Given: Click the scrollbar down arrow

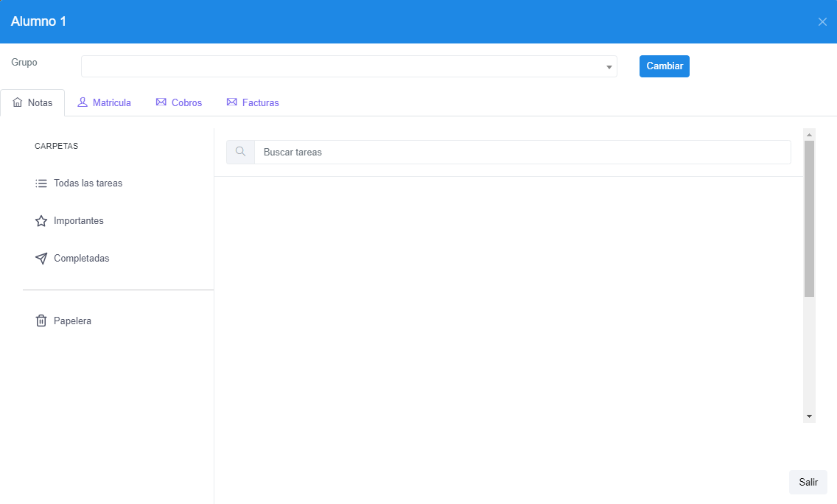Looking at the screenshot, I should tap(810, 417).
